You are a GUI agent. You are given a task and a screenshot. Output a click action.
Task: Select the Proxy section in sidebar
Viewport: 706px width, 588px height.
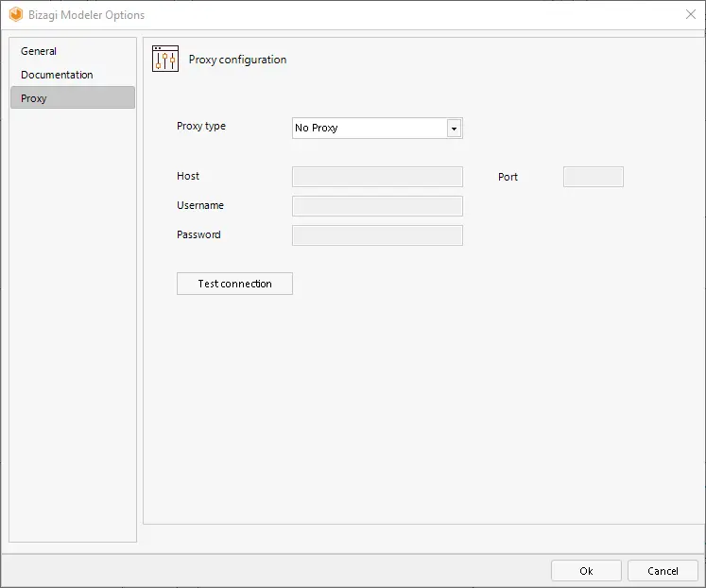pos(73,97)
